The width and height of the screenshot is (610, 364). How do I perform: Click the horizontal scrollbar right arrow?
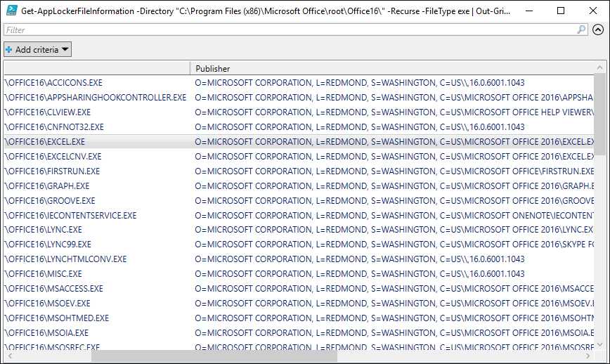[x=588, y=356]
